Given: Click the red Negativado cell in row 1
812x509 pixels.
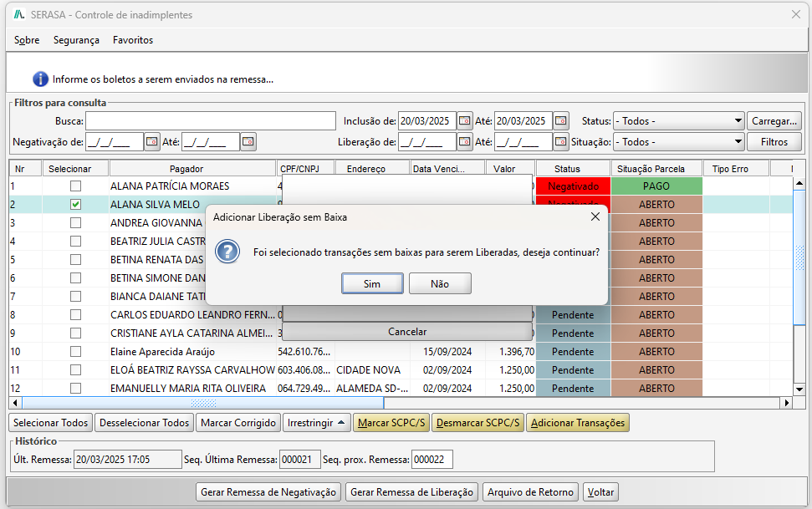Looking at the screenshot, I should pyautogui.click(x=574, y=186).
